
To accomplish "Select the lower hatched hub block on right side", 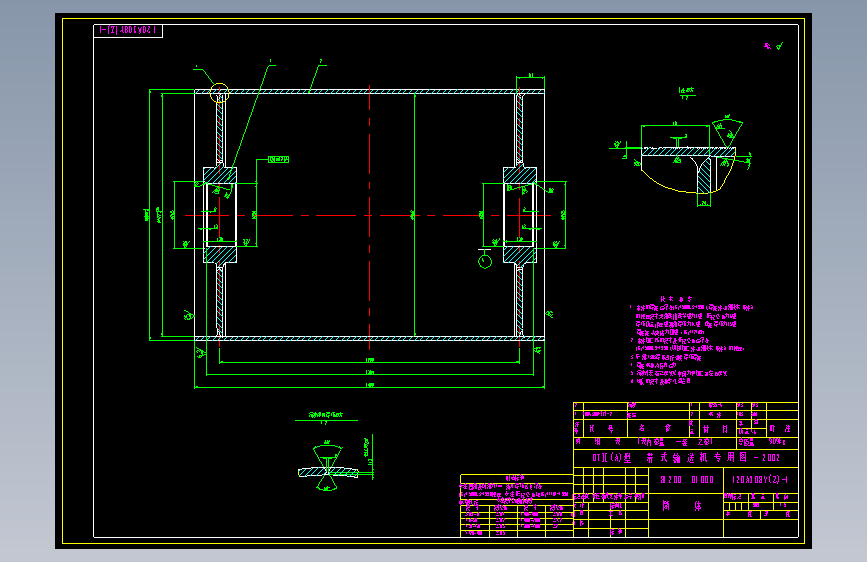I will (520, 254).
